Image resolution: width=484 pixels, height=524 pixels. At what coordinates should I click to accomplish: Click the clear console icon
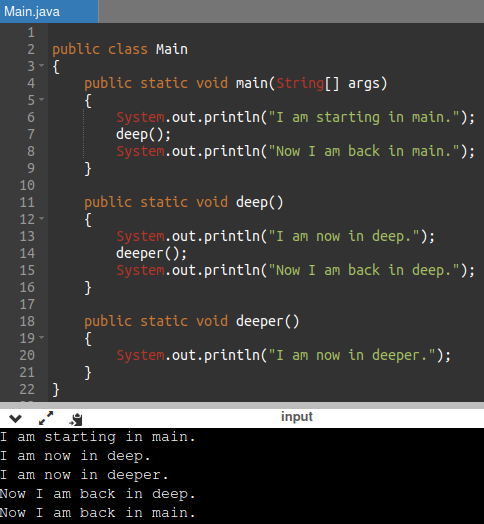coord(76,419)
